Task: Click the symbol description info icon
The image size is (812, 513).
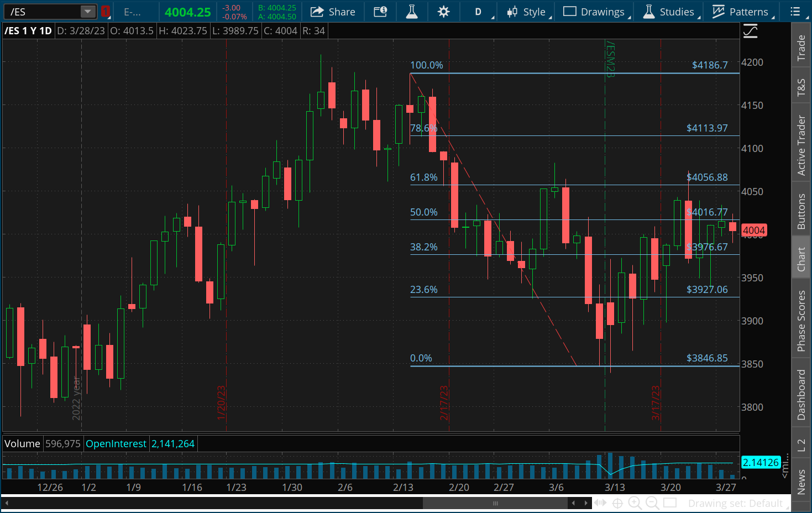Action: (380, 12)
